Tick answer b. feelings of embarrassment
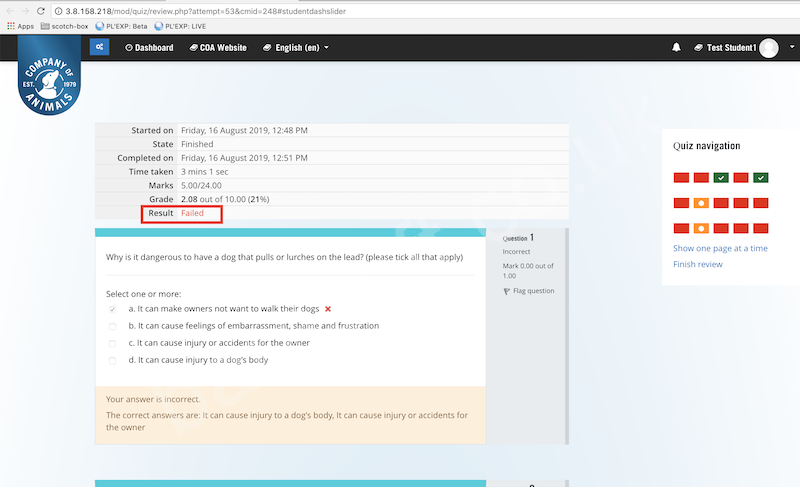Screen dimensions: 800x487 coord(112,326)
